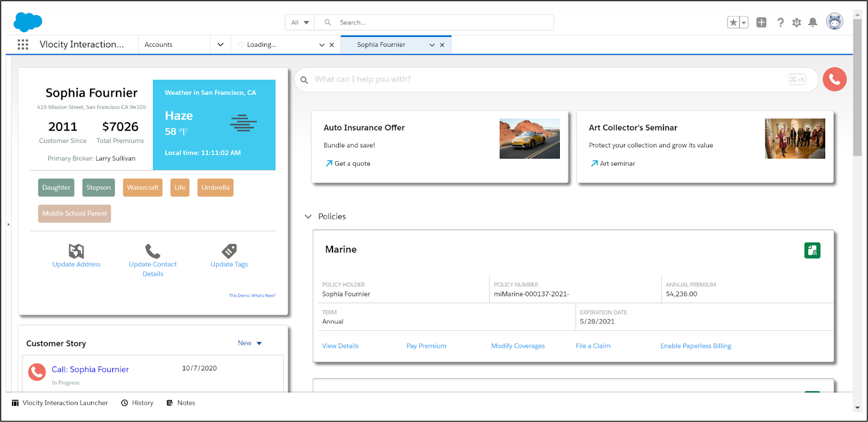Switch to the Sophia Fournier tab
Viewport: 868px width, 422px height.
click(381, 45)
